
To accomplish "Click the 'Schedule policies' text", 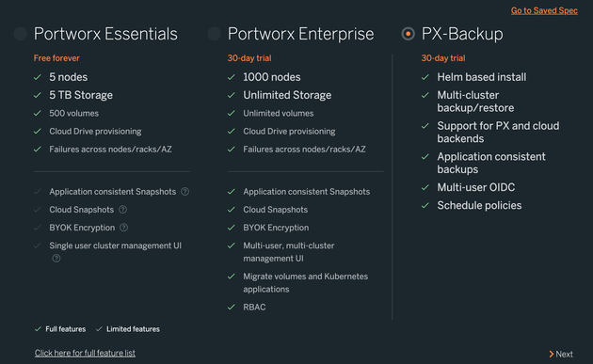I will [x=479, y=206].
